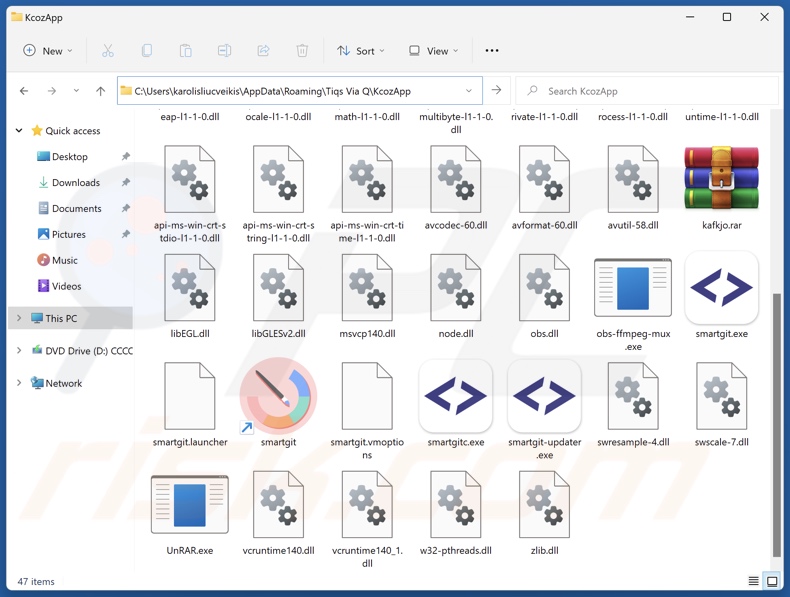Select the UnRAR.exe file icon
The image size is (790, 597).
(189, 505)
